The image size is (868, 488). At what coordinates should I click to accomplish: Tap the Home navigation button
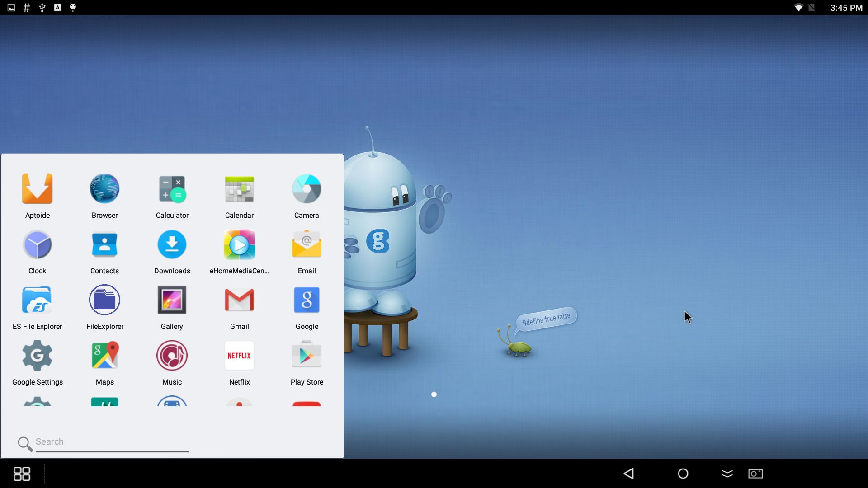(x=683, y=474)
